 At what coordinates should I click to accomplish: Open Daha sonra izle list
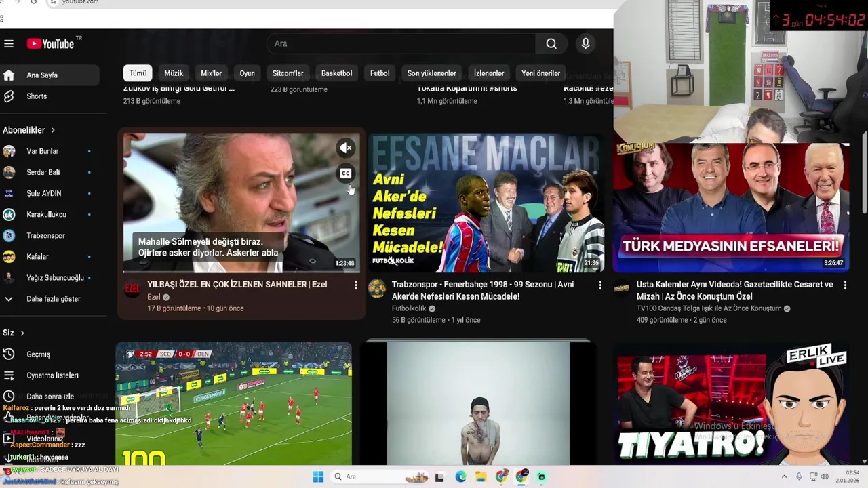pos(50,396)
